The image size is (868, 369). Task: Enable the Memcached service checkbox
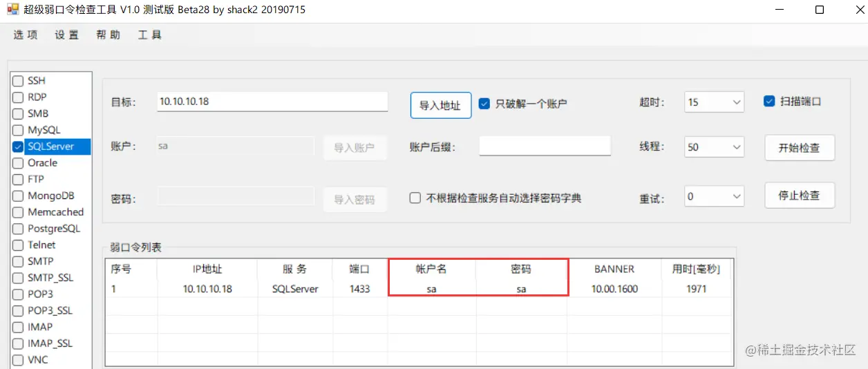coord(18,212)
